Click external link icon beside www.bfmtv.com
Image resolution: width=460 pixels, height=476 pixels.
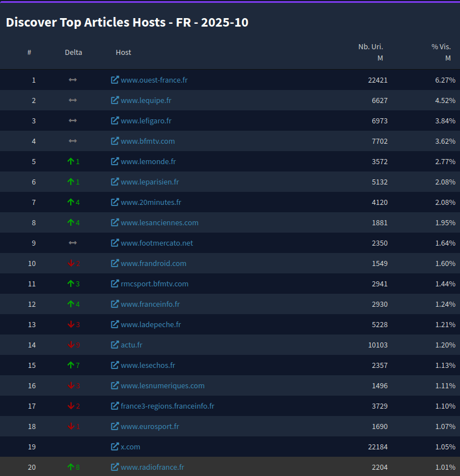coord(115,141)
